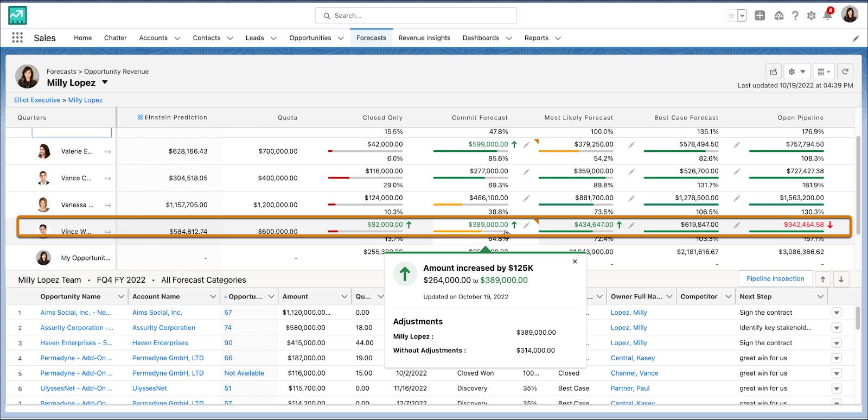
Task: Open Opportunity Name column menu chevron
Action: pos(121,296)
